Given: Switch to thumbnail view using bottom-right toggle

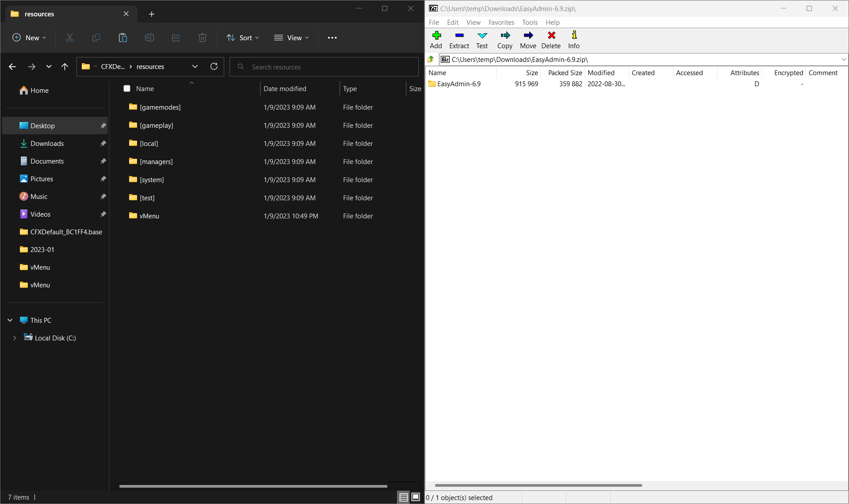Looking at the screenshot, I should click(415, 497).
